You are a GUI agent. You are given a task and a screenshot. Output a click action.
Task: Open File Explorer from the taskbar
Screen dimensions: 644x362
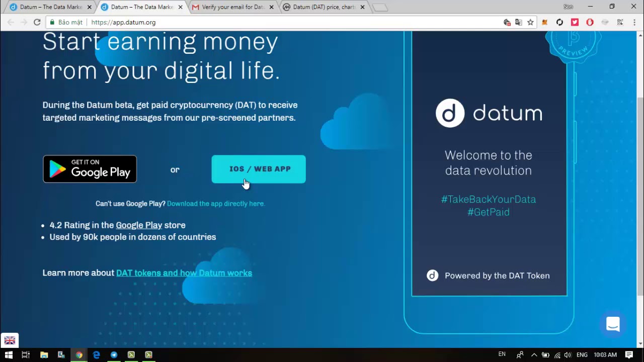[44, 355]
